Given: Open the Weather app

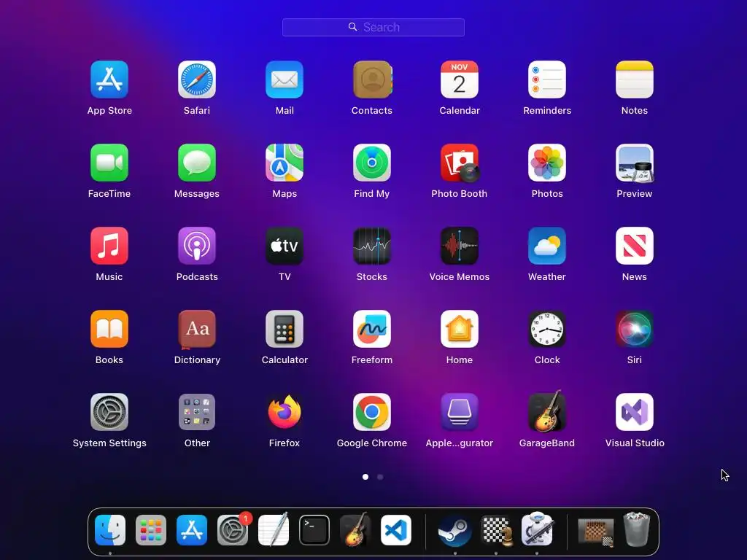Looking at the screenshot, I should [547, 246].
